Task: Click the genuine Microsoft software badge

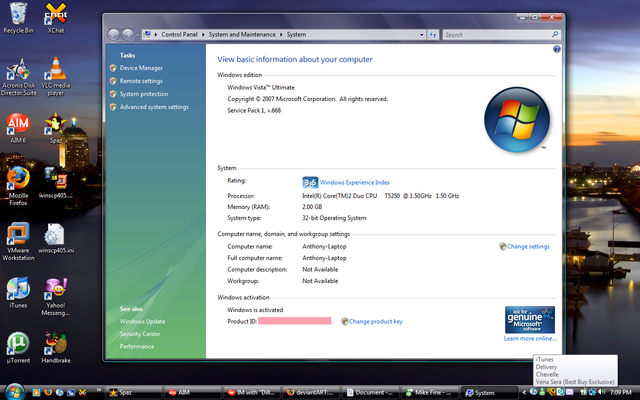Action: [529, 320]
